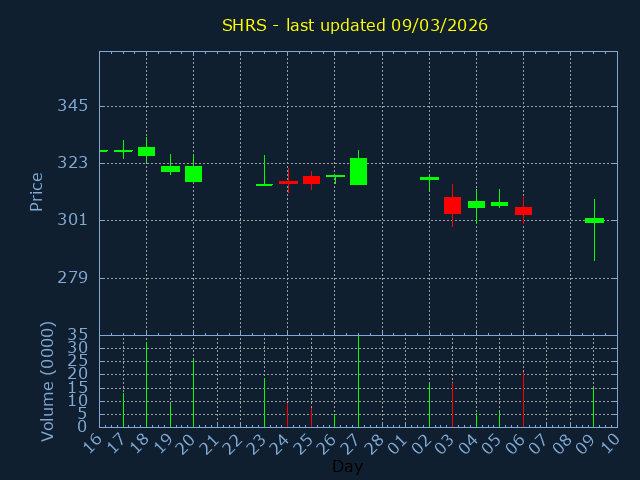Viewport: 640px width, 480px height.
Task: Click the tall green volume bar for day 18
Action: [x=147, y=384]
